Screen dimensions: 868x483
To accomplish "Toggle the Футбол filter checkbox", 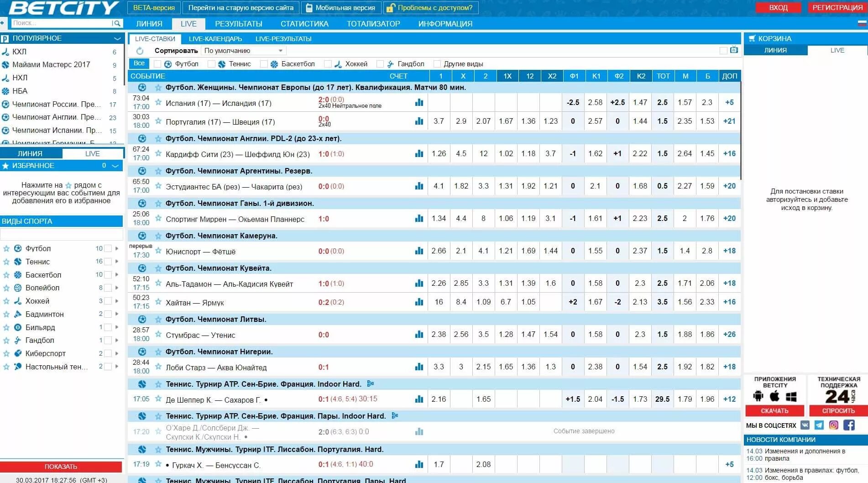I will point(157,64).
